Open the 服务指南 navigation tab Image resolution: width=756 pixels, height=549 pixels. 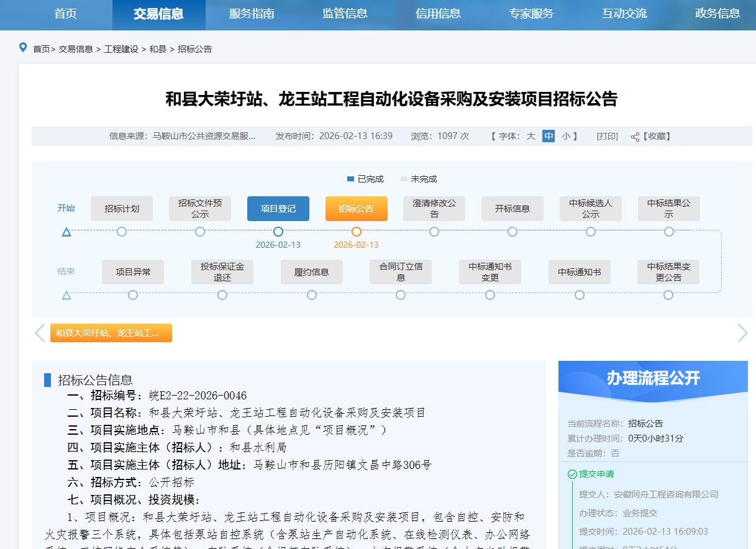[x=252, y=14]
